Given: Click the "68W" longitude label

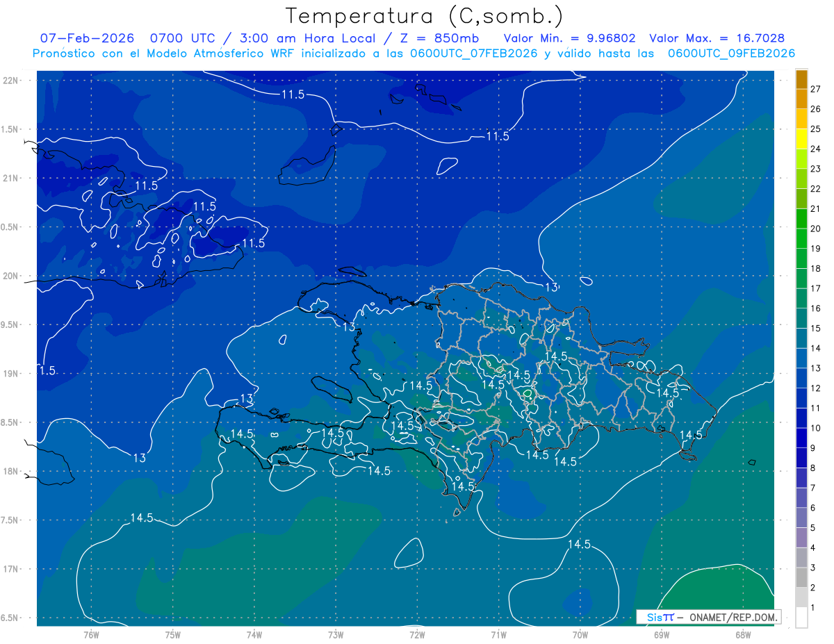Looking at the screenshot, I should 743,636.
